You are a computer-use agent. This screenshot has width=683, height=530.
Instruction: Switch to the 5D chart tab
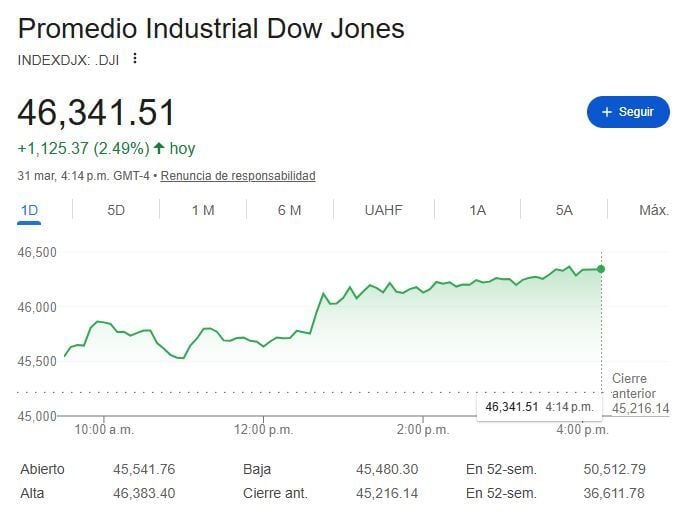click(x=116, y=210)
